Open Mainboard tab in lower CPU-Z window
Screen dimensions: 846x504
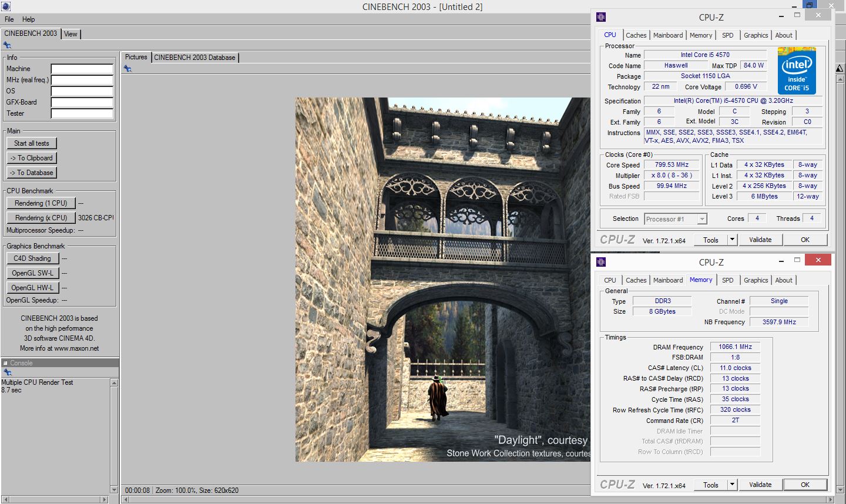click(x=668, y=280)
